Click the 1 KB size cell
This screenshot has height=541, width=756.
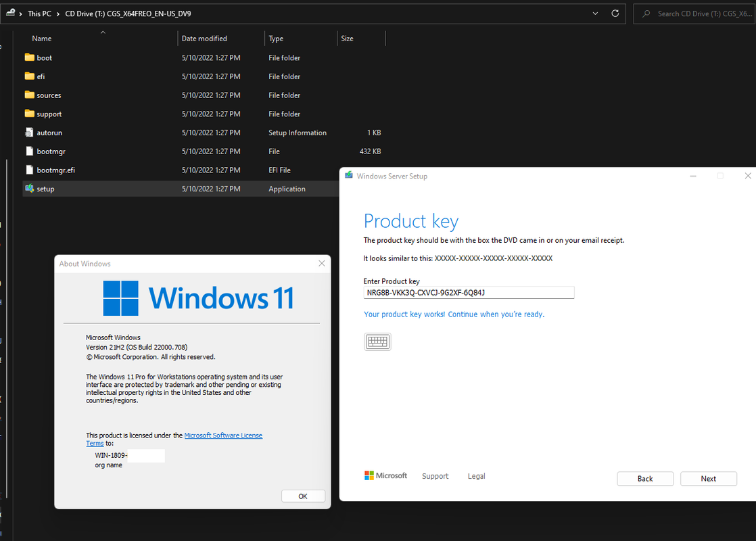click(374, 133)
